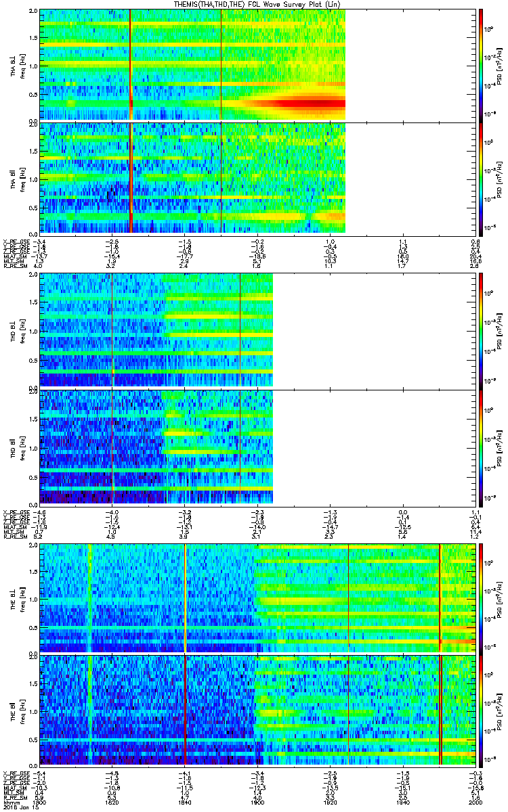
Task: Click the 1900 time tick label
Action: pyautogui.click(x=257, y=801)
